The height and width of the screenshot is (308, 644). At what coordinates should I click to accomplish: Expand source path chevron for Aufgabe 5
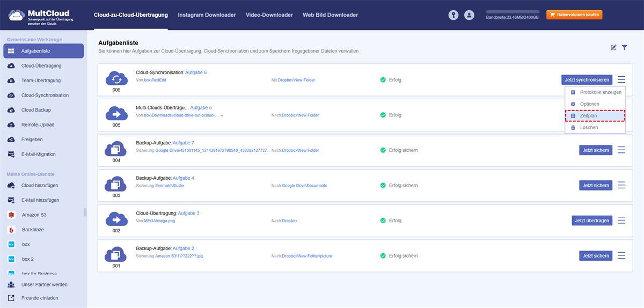pyautogui.click(x=222, y=115)
